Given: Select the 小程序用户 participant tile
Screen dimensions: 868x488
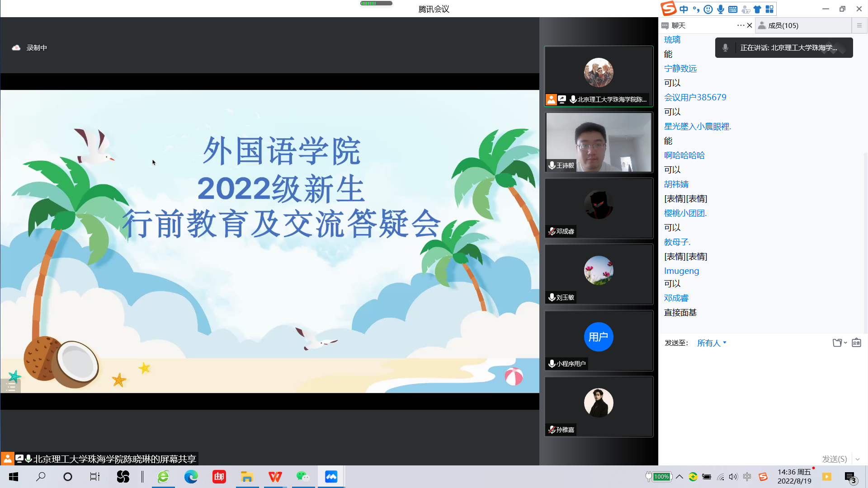Looking at the screenshot, I should 599,341.
